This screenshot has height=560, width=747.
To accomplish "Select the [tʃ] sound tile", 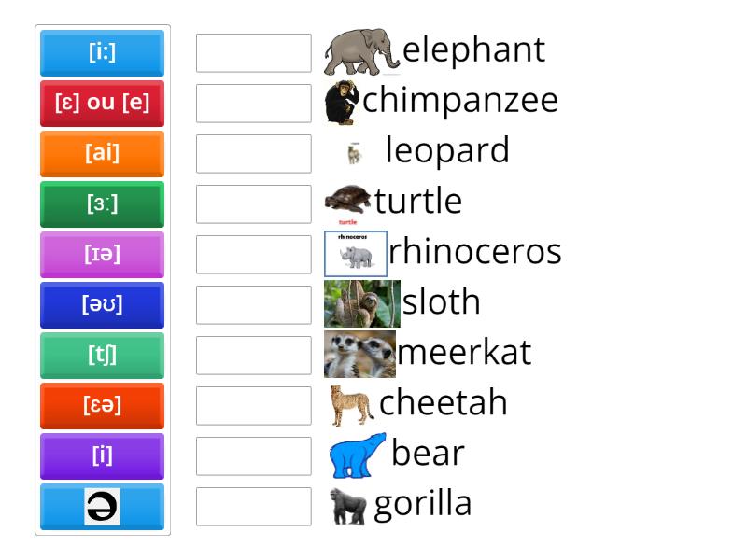I will click(102, 356).
